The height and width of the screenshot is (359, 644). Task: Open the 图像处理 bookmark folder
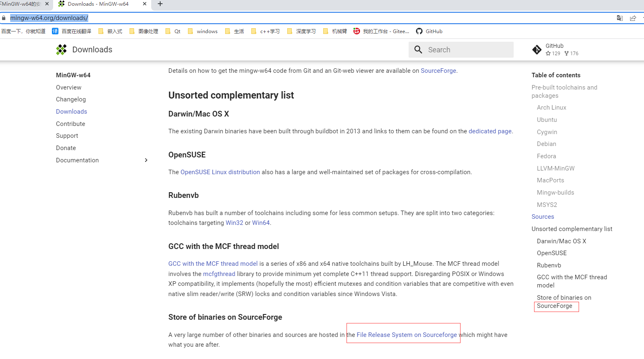click(x=144, y=31)
